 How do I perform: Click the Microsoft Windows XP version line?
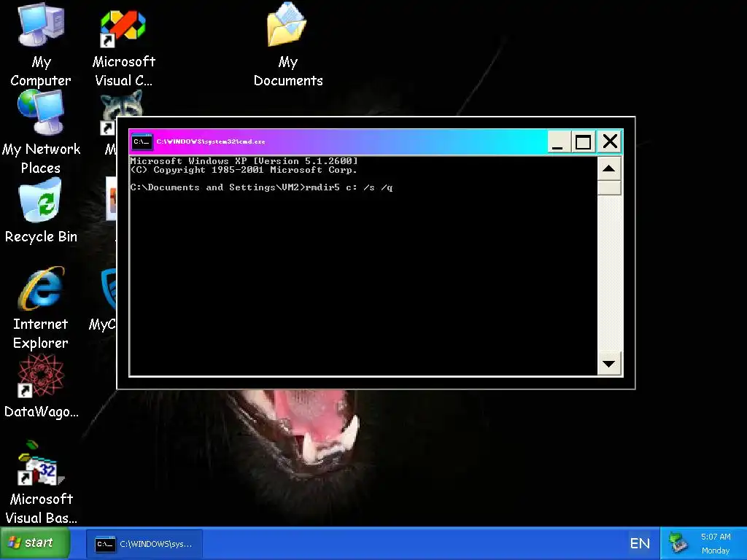pos(244,161)
